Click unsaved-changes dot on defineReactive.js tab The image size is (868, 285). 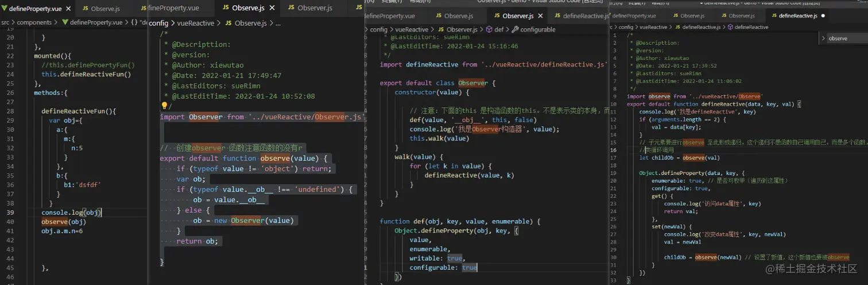tap(824, 16)
